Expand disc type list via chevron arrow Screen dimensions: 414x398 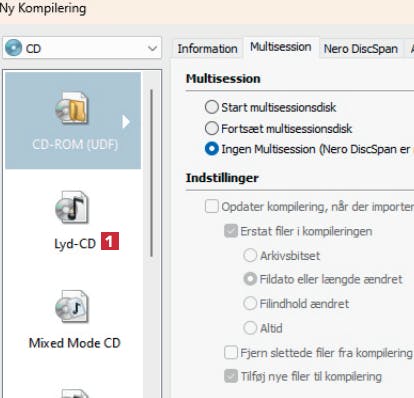click(x=152, y=49)
